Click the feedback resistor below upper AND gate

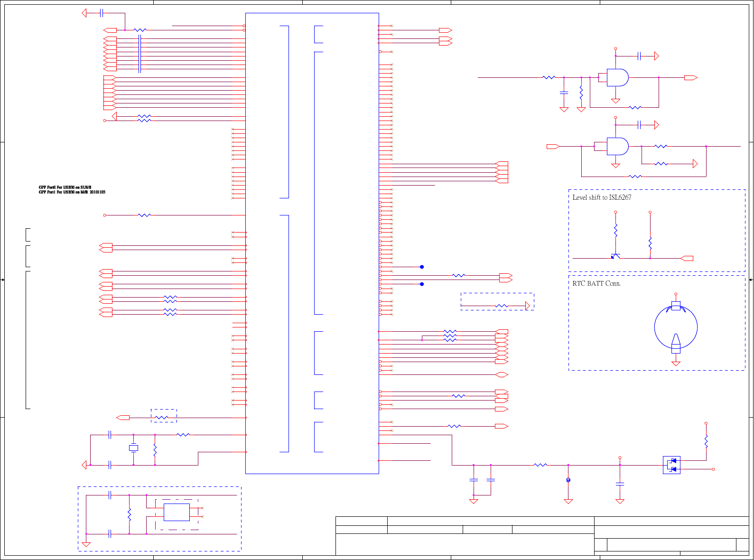[x=635, y=108]
